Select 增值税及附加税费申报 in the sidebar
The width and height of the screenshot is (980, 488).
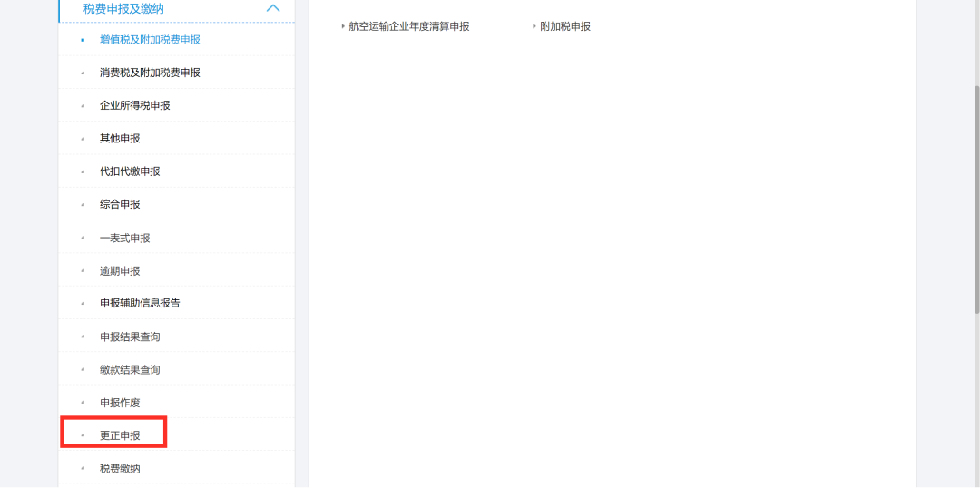[x=150, y=39]
